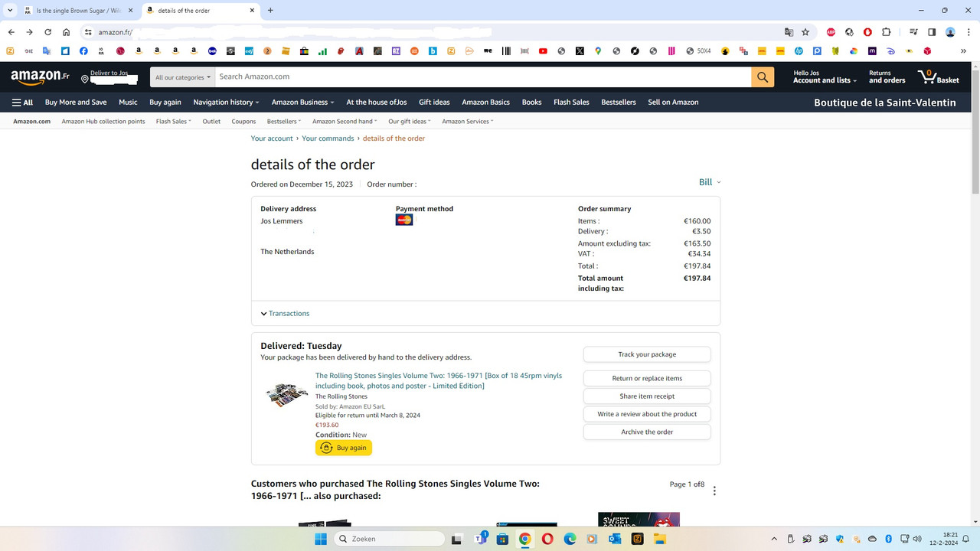Open the Facebook bookmark icon
Image resolution: width=980 pixels, height=551 pixels.
(83, 51)
